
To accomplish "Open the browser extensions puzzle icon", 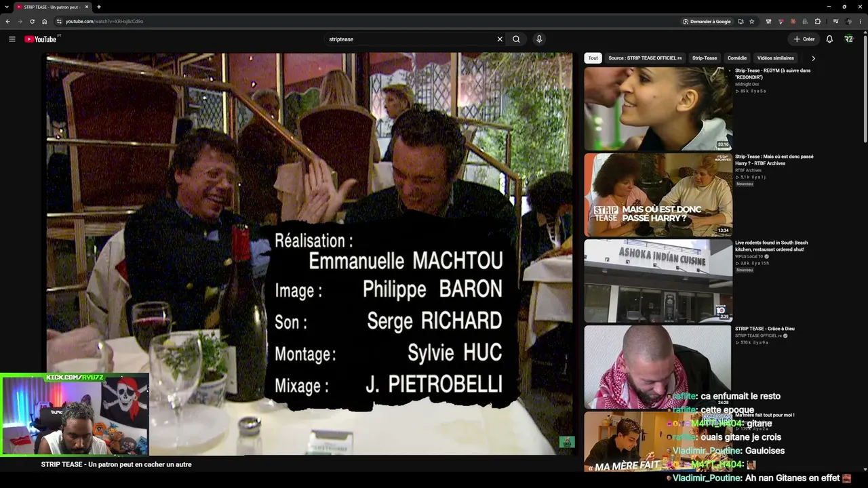I will click(x=818, y=21).
